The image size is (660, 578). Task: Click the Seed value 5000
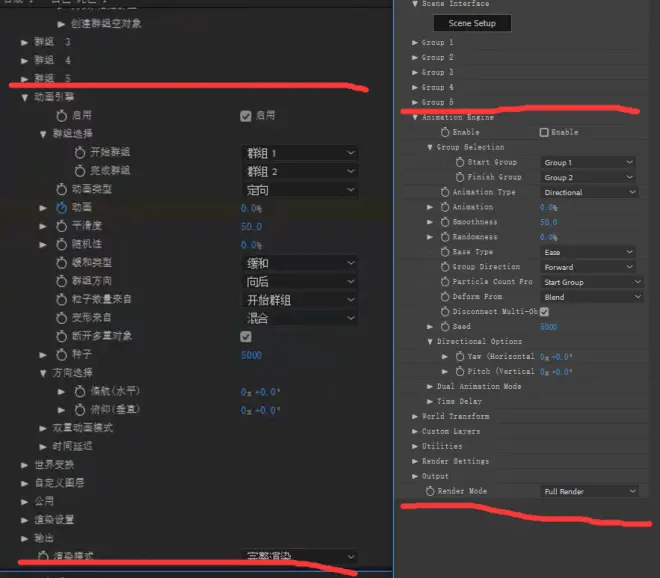tap(548, 327)
